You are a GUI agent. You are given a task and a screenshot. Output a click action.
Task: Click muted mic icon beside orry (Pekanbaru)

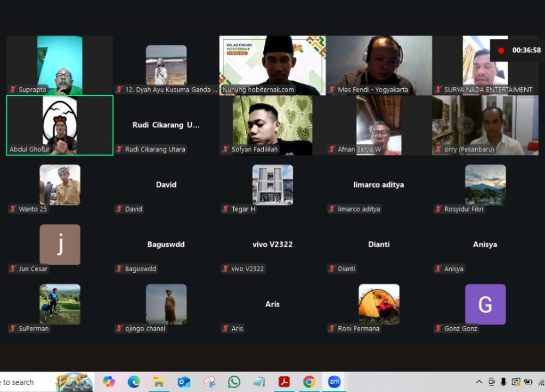tap(438, 149)
